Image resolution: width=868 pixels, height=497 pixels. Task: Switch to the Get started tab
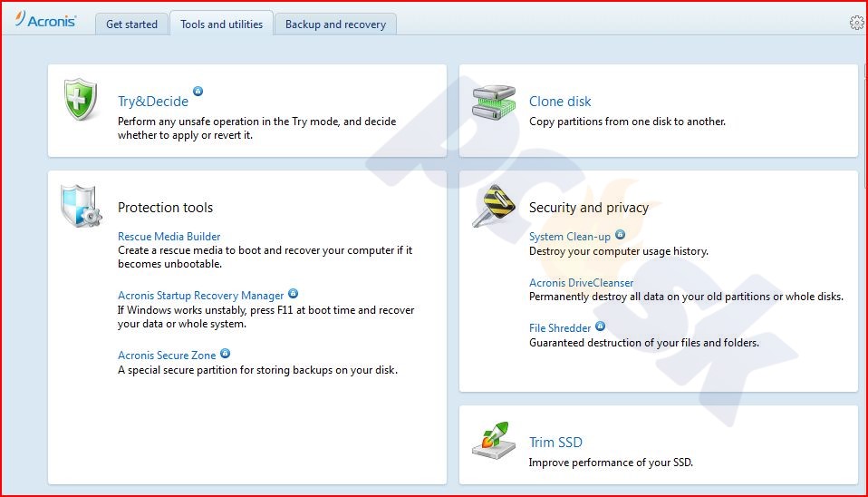(x=131, y=24)
